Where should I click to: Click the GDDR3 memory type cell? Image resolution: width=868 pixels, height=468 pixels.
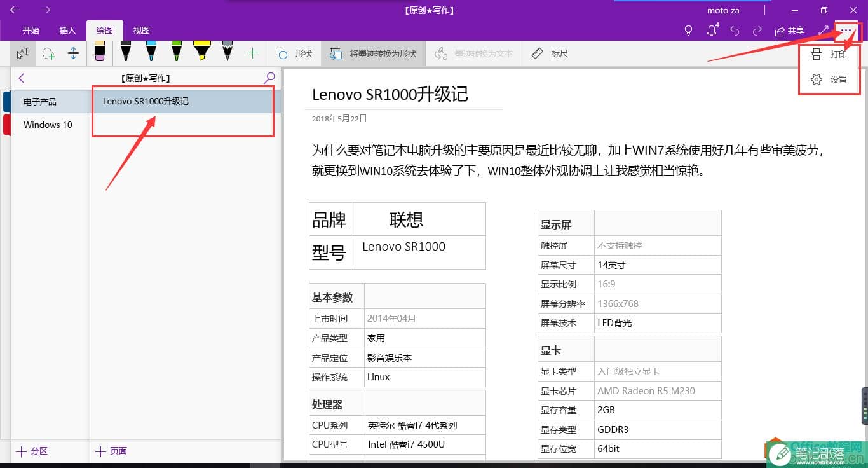(x=658, y=429)
